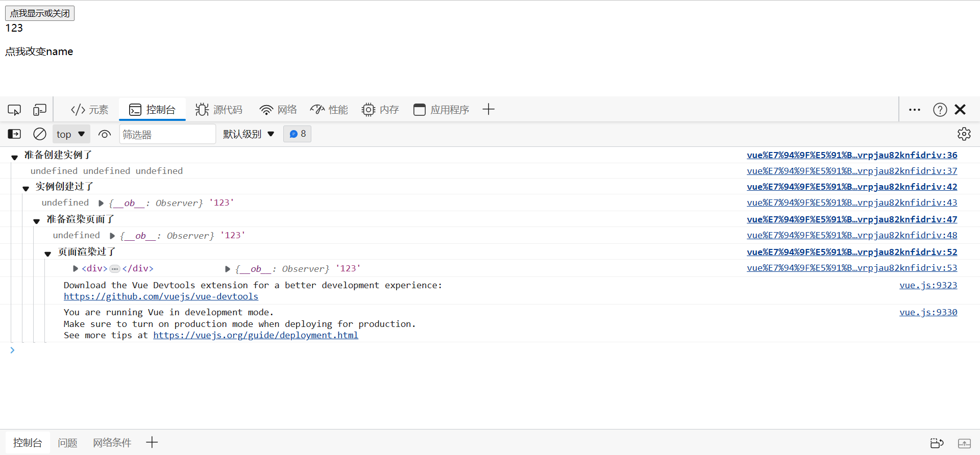Toggle the console sidebar panel icon

click(x=14, y=134)
